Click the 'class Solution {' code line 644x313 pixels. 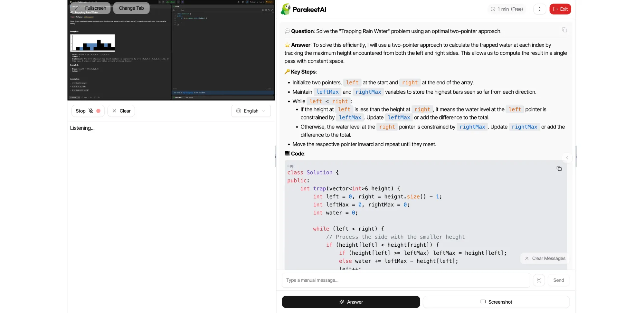coord(313,173)
